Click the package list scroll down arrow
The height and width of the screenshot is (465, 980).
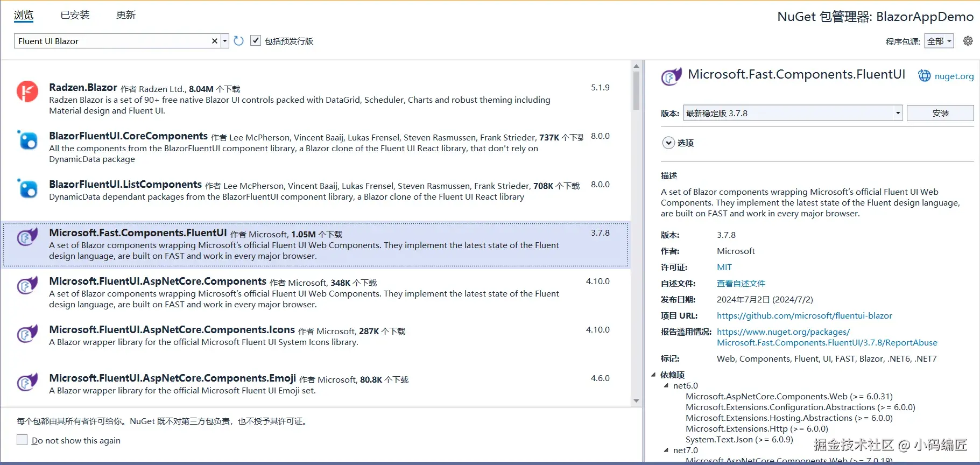coord(636,401)
